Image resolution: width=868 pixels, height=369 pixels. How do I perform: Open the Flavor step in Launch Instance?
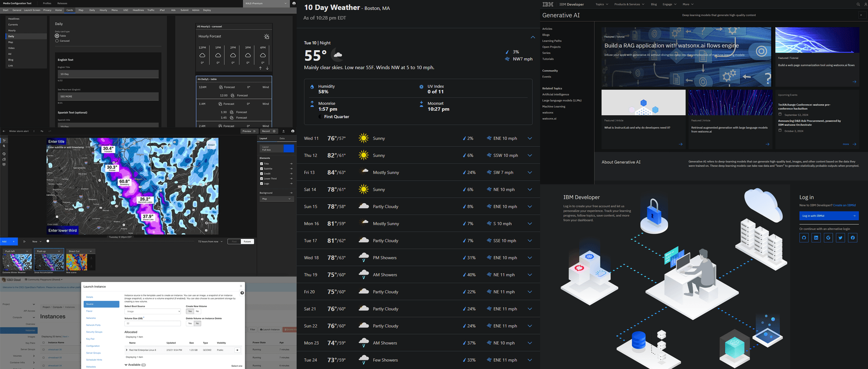point(89,311)
